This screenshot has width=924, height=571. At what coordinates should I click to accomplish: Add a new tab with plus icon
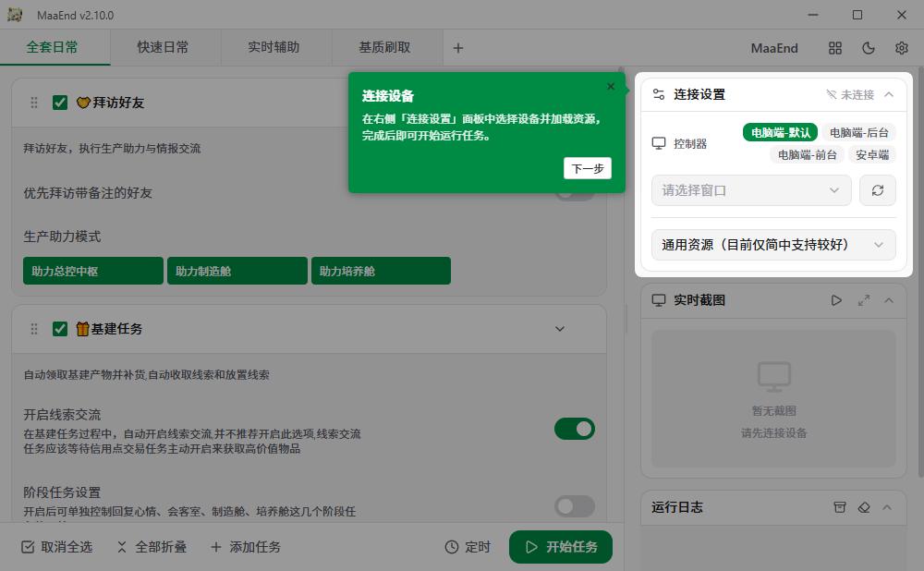pyautogui.click(x=458, y=48)
